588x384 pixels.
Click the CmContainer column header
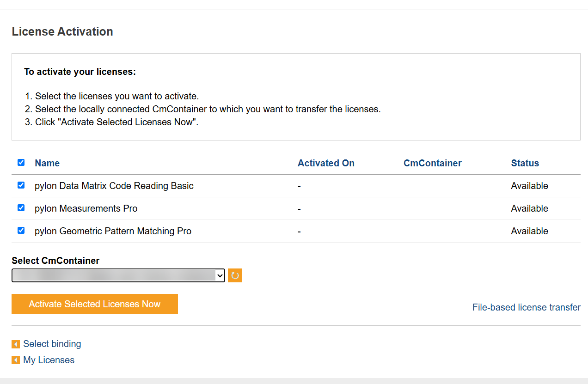(x=432, y=163)
